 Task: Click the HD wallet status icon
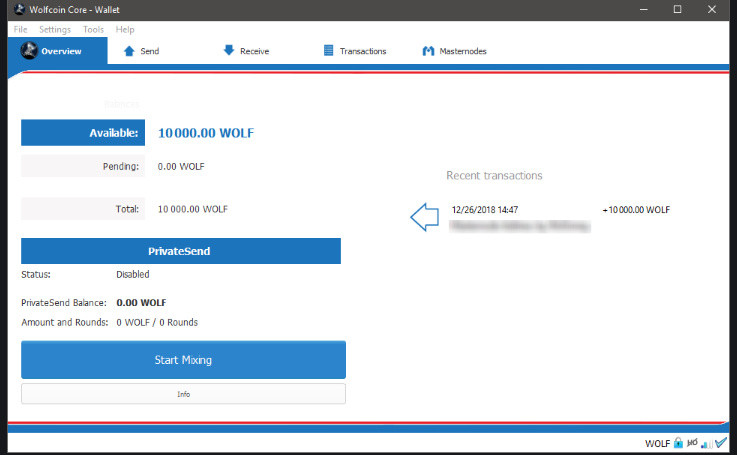point(692,443)
